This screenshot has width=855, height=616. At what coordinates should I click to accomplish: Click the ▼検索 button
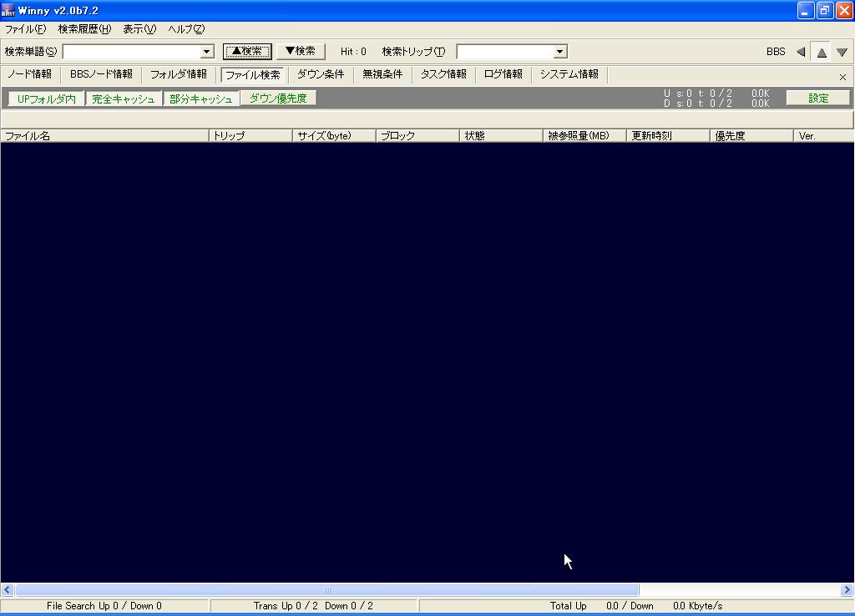click(x=301, y=51)
